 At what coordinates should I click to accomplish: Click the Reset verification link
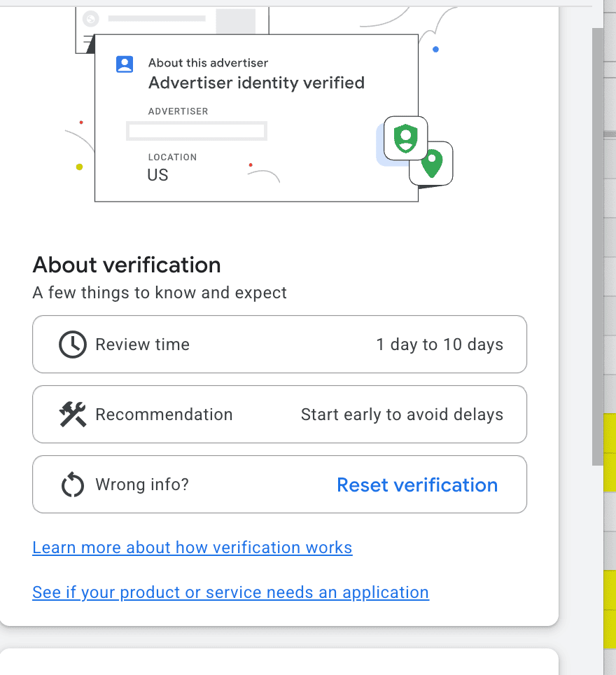417,485
